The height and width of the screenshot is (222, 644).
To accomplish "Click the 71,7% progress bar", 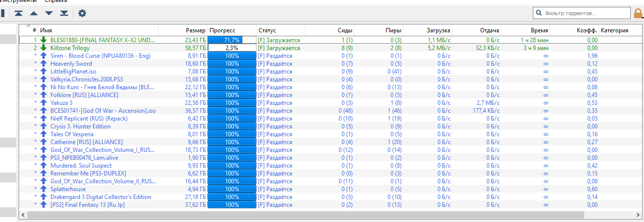I will [x=231, y=40].
